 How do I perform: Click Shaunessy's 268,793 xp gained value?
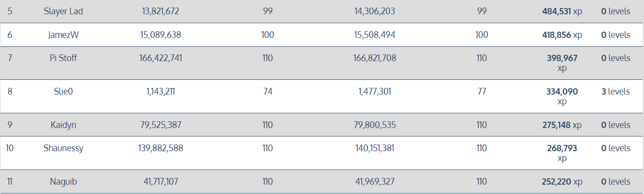click(x=562, y=153)
